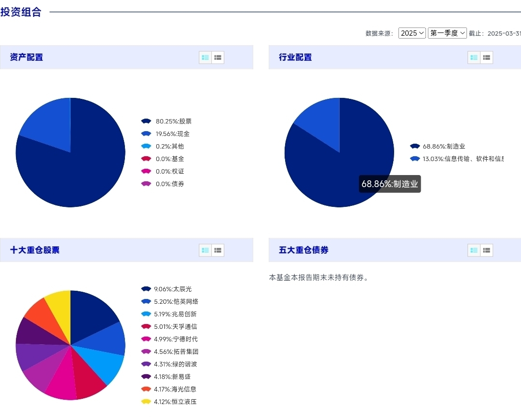Screen dimensions: 521x420
Task: Click the 19.56%:现金 legend text
Action: pyautogui.click(x=172, y=134)
